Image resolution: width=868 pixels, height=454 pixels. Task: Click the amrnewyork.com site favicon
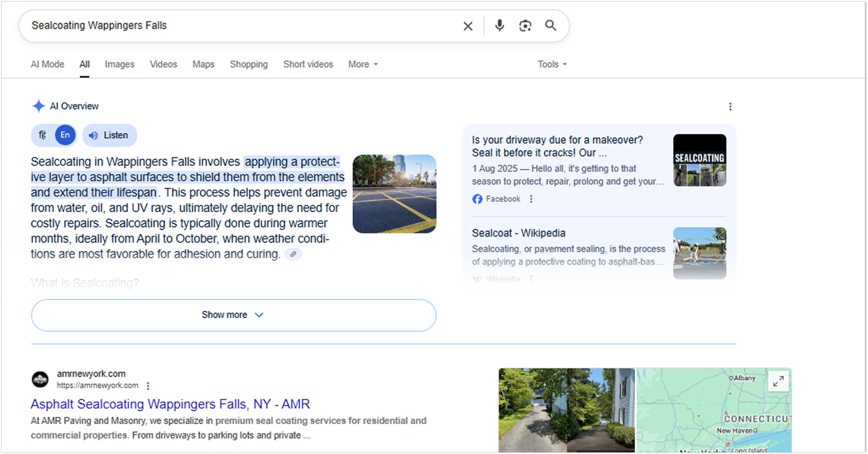pos(40,380)
